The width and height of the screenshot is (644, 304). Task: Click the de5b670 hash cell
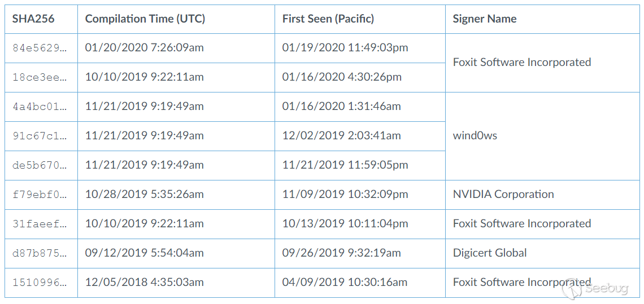click(x=40, y=165)
